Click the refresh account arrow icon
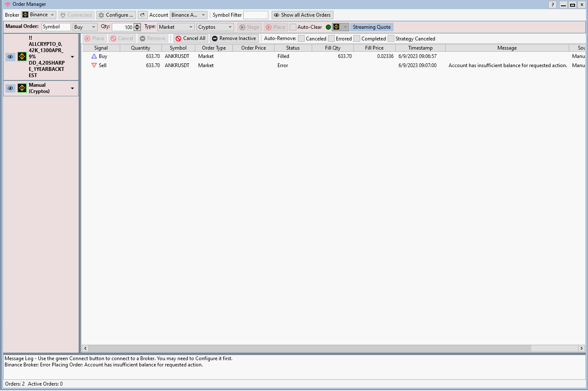The image size is (588, 391). point(142,15)
